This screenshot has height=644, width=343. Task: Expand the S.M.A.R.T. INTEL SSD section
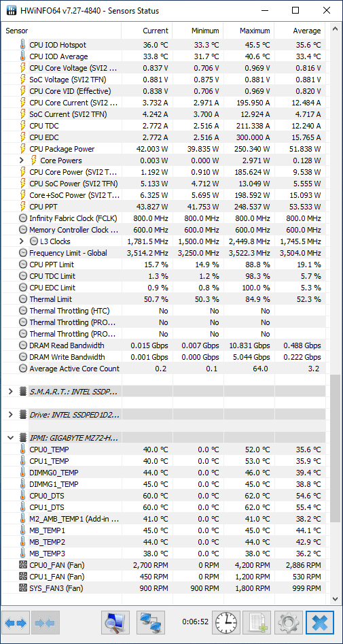[x=11, y=392]
